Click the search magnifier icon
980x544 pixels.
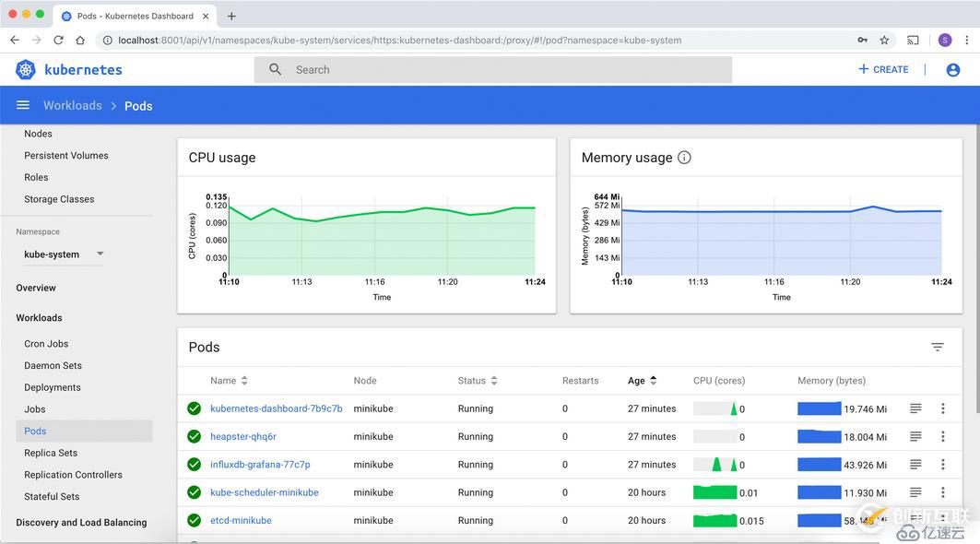click(274, 69)
